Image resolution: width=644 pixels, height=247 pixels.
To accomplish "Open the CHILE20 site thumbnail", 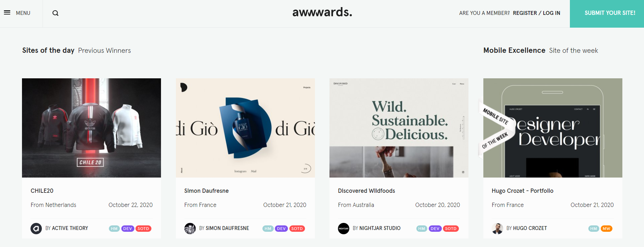I will click(x=91, y=128).
